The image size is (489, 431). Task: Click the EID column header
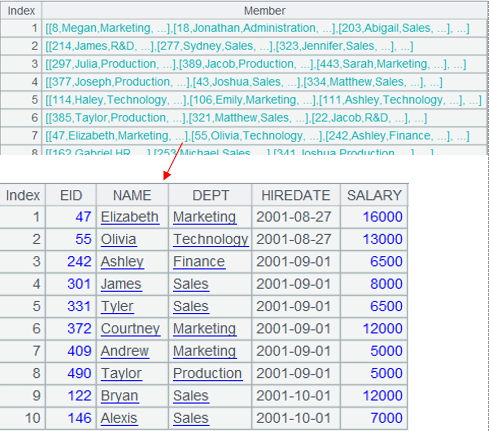(x=71, y=195)
